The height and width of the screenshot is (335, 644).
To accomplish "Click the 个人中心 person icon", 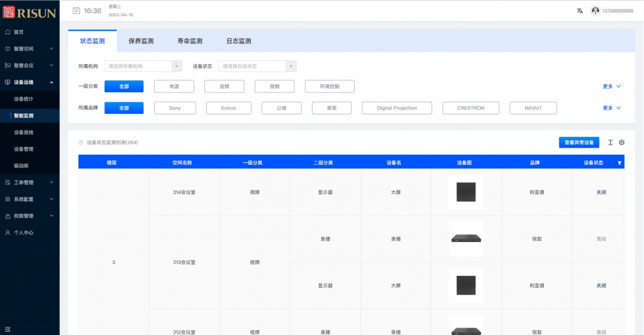I will pyautogui.click(x=8, y=233).
